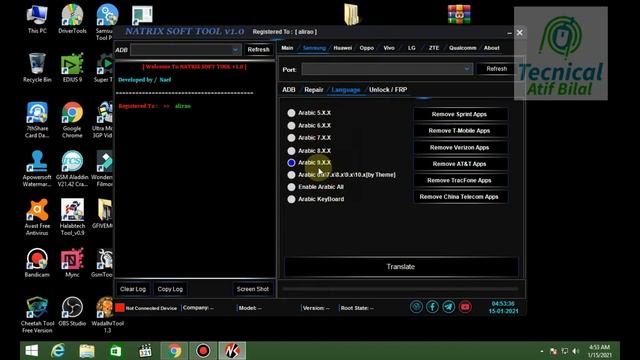Open Natrix Soft Tool taskbar icon
Viewport: 640px width, 360px height.
click(x=232, y=351)
